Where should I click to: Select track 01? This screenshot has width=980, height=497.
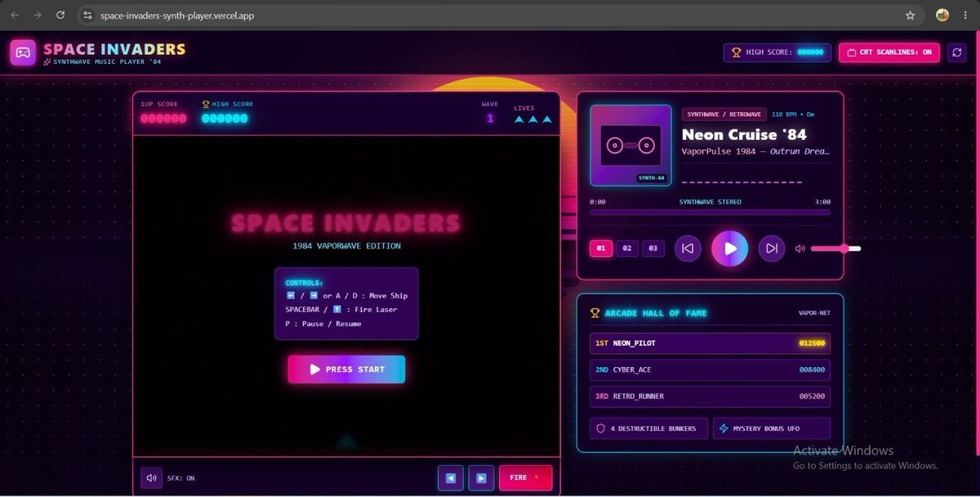(x=601, y=248)
